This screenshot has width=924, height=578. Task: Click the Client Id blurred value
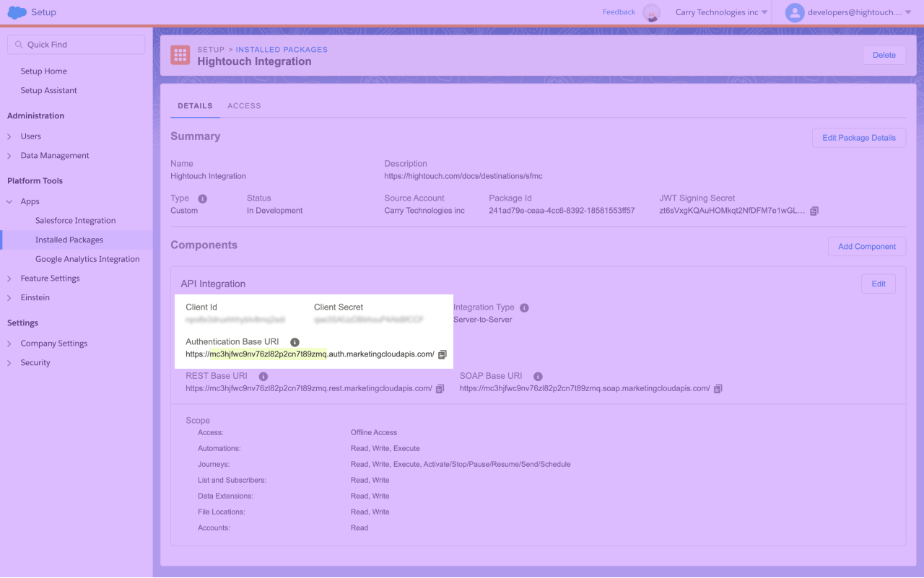[235, 319]
